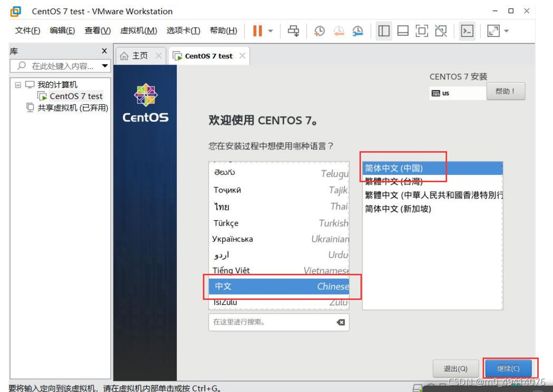The height and width of the screenshot is (392, 553).
Task: Select Urdu in the language list
Action: (279, 255)
